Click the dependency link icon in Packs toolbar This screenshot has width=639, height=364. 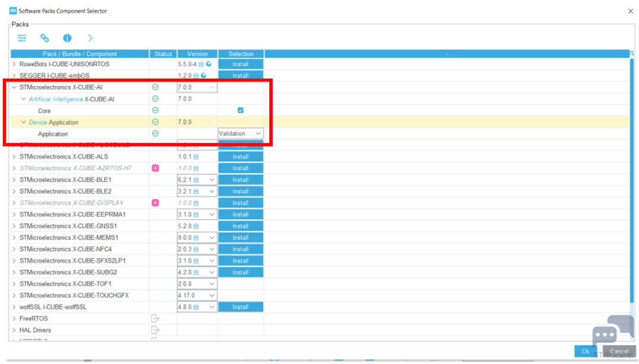pos(44,38)
